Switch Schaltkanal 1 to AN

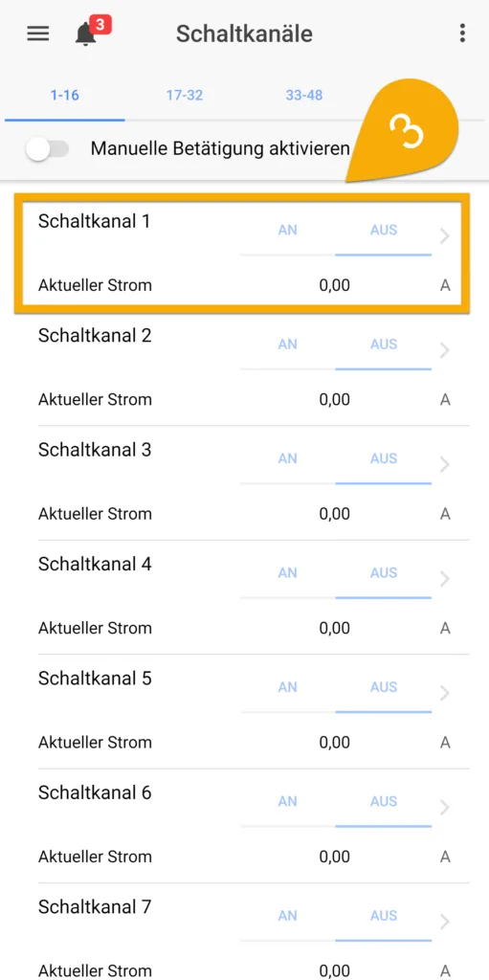(x=288, y=230)
